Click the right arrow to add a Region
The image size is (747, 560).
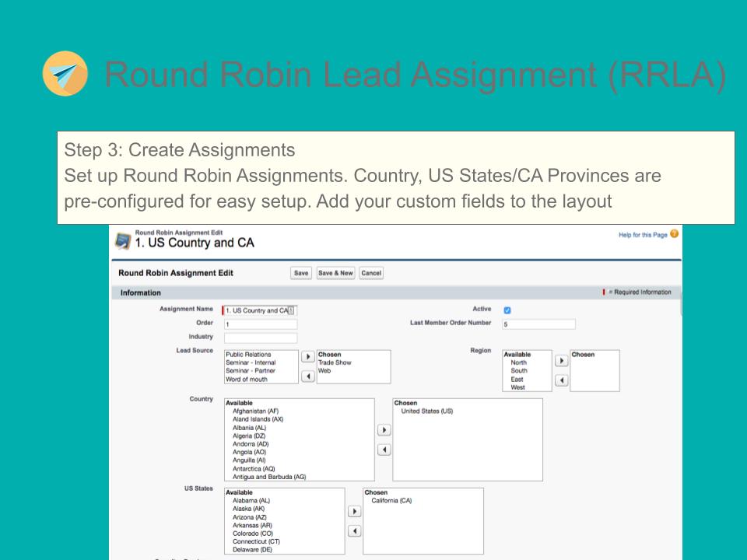562,360
